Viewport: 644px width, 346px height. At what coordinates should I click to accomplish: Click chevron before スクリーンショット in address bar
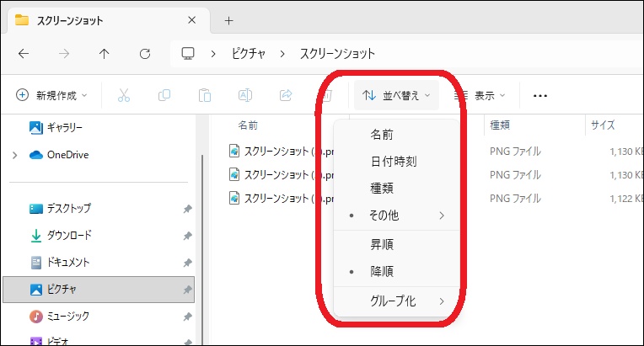pos(282,54)
